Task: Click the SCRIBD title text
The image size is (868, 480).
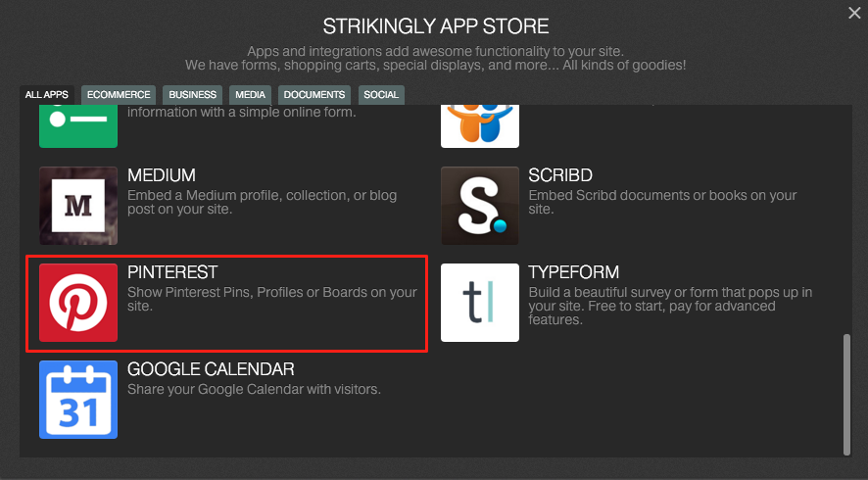Action: coord(560,175)
